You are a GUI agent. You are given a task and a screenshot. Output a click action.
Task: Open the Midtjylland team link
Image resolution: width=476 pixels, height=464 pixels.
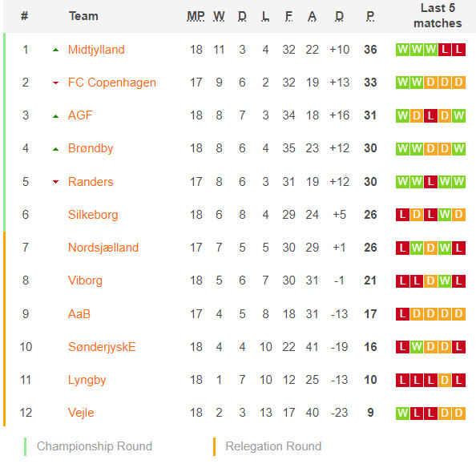[96, 50]
